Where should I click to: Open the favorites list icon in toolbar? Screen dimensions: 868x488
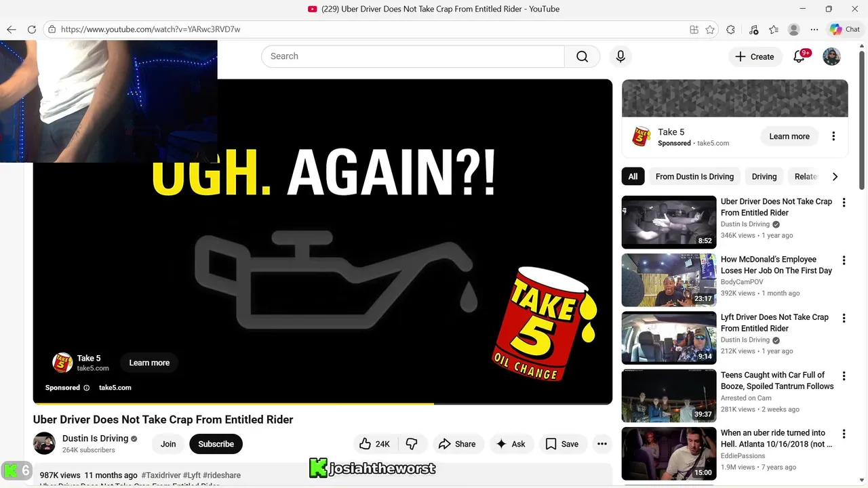(x=774, y=29)
